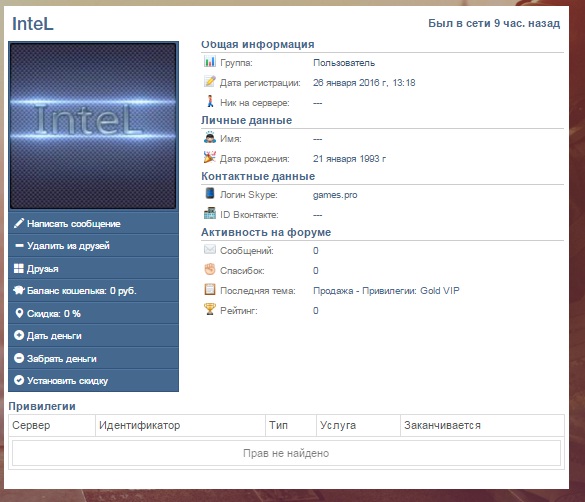Click the envelope icon next to Сообщений
This screenshot has width=585, height=502.
click(210, 249)
